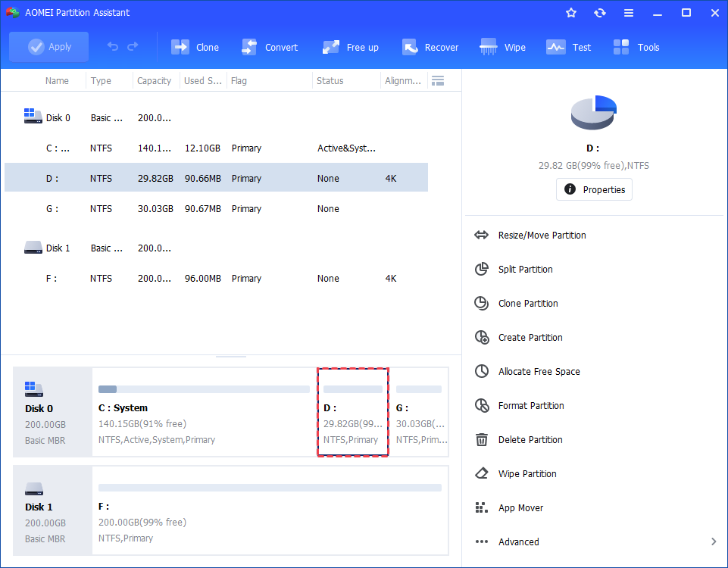Select the C: System partition bar

204,412
